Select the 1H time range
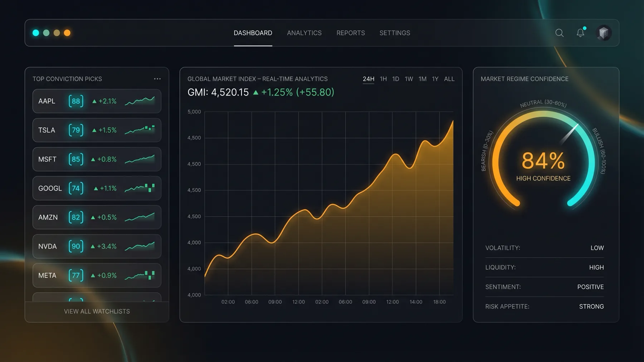This screenshot has width=644, height=362. coord(383,79)
